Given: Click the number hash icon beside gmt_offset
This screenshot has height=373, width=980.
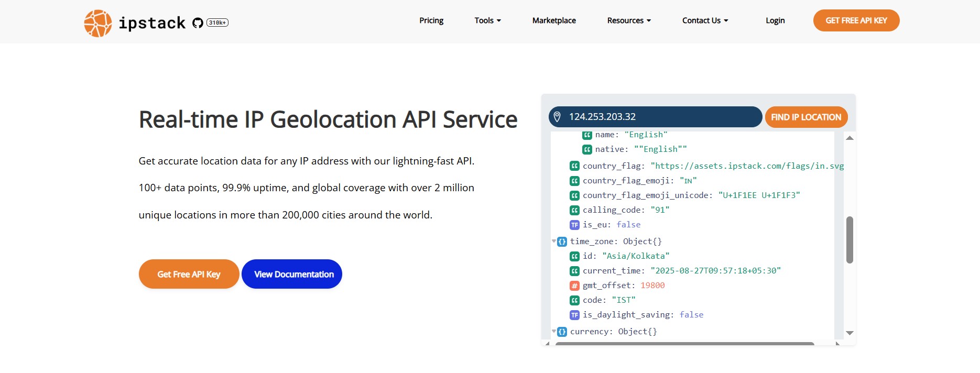Looking at the screenshot, I should [574, 286].
